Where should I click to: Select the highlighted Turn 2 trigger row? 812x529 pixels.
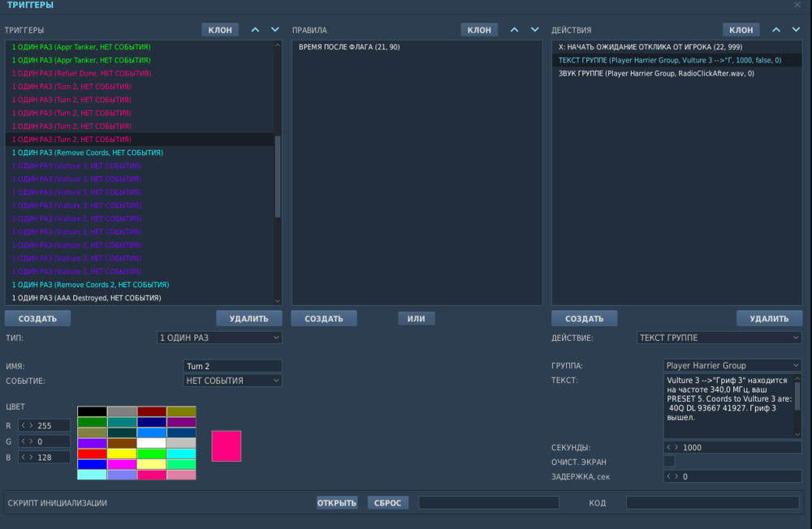pos(140,140)
